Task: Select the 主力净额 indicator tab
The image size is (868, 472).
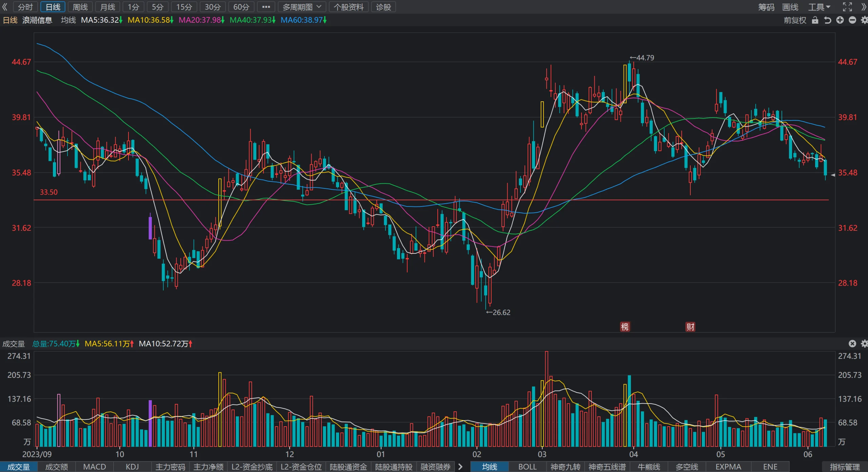Action: (x=208, y=467)
